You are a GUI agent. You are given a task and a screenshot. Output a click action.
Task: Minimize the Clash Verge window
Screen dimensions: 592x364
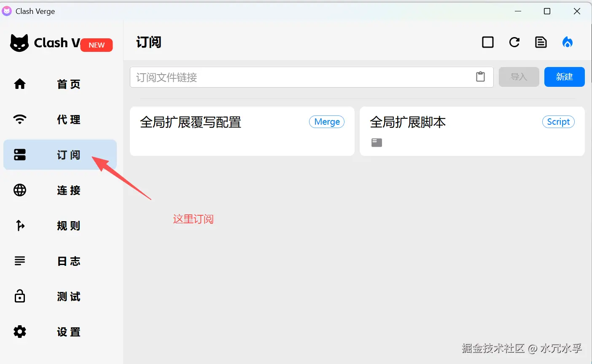pos(518,11)
